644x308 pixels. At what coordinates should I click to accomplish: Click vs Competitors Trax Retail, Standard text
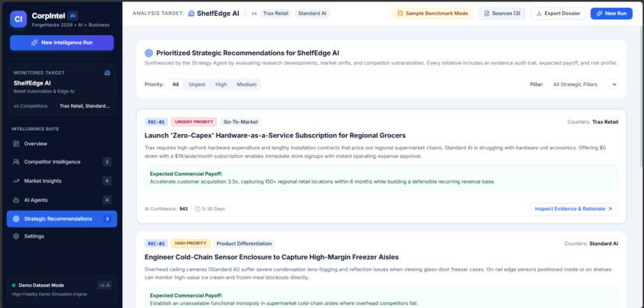pyautogui.click(x=62, y=106)
